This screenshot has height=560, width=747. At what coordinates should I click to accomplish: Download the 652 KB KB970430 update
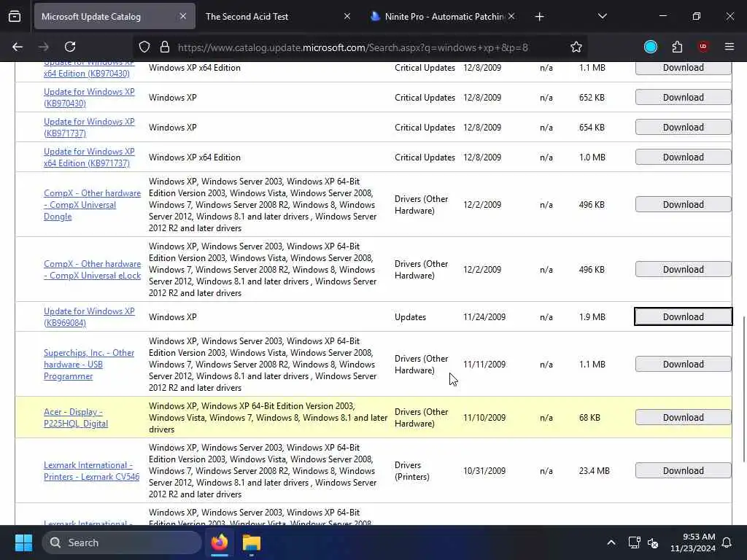[683, 97]
